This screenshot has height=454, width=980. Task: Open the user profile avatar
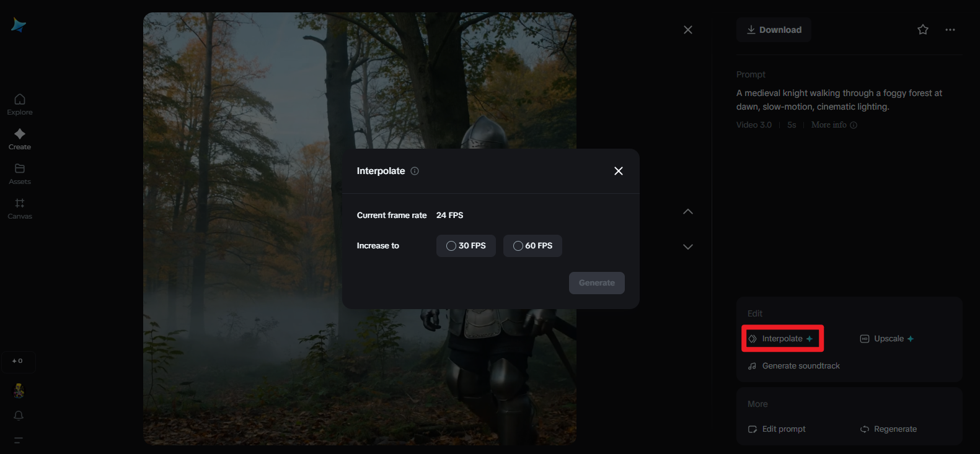[x=19, y=390]
